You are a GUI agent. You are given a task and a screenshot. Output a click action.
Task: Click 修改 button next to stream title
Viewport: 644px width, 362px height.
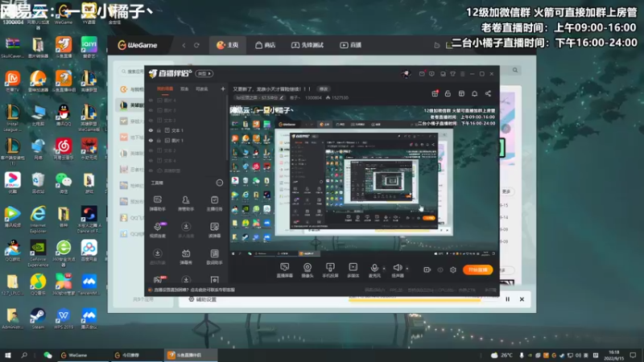[x=324, y=89]
